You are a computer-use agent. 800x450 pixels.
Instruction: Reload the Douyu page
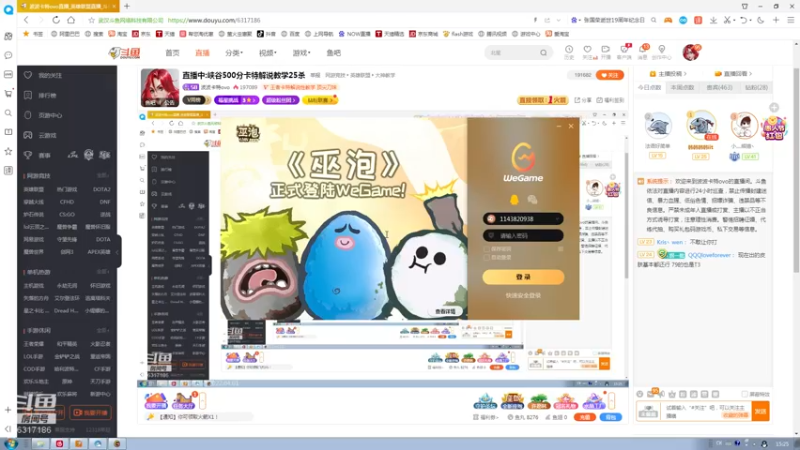click(x=56, y=20)
